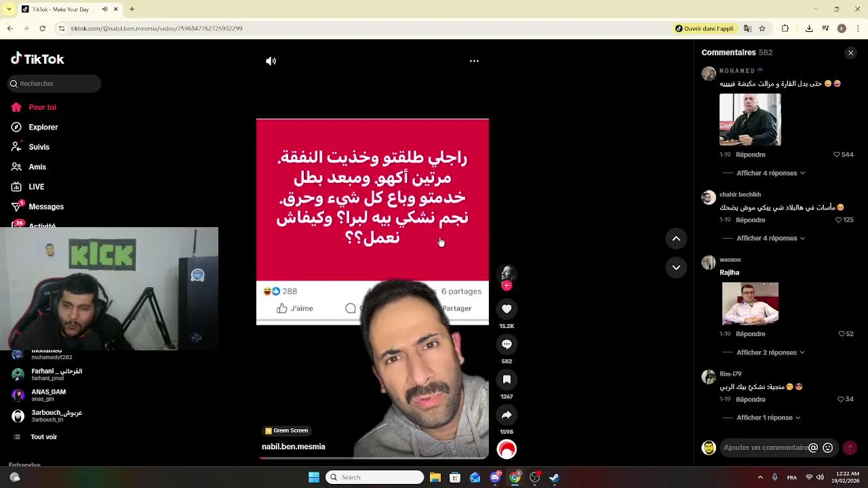Seek using the video progress bar

[372, 458]
